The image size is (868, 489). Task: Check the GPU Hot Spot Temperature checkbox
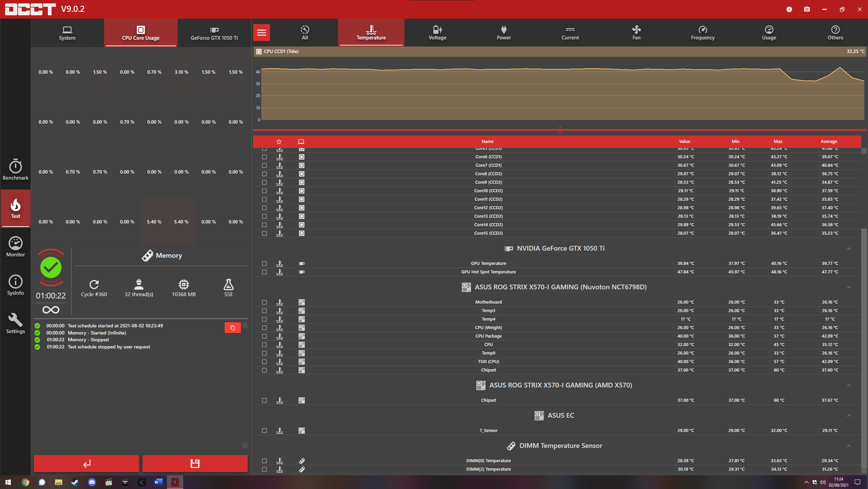[x=264, y=272]
